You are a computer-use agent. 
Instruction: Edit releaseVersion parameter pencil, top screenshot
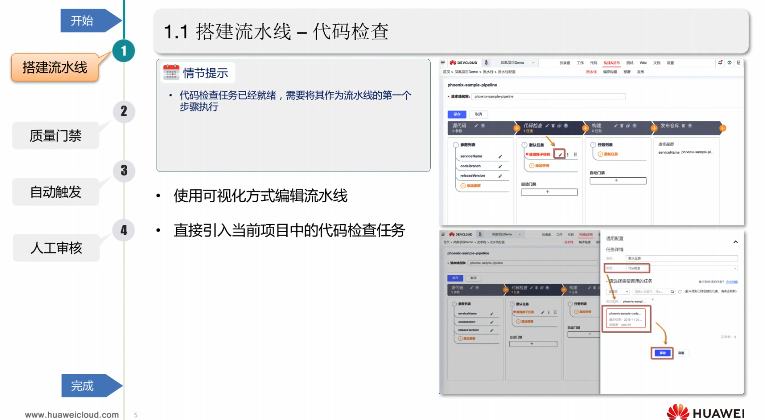tap(500, 176)
